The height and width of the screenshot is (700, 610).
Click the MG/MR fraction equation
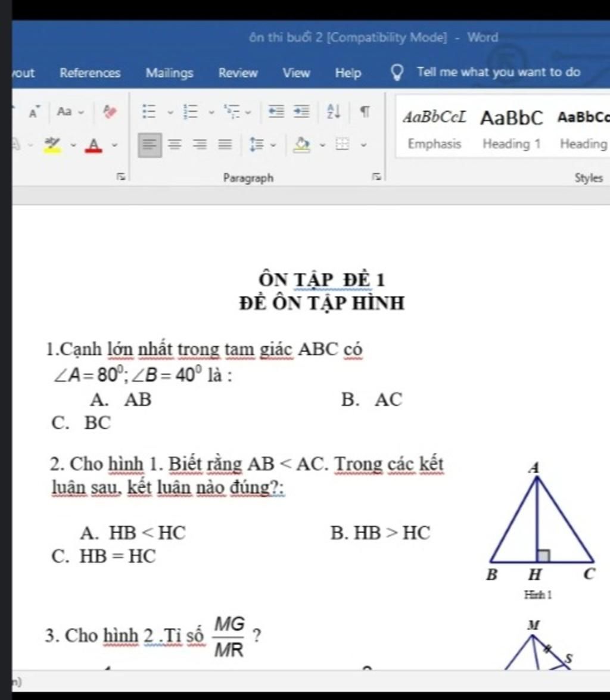tap(229, 637)
